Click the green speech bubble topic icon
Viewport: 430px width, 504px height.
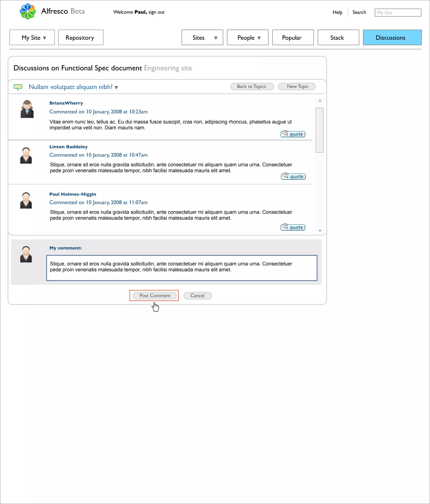(18, 87)
